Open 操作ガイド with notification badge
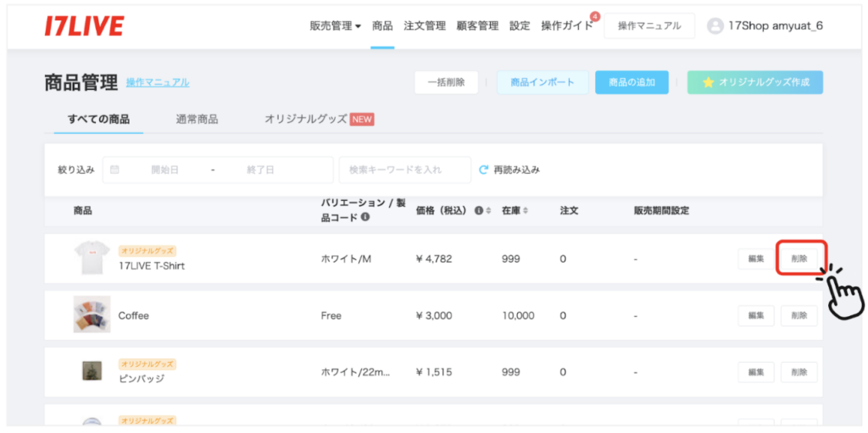Viewport: 868px width, 433px height. coord(567,26)
